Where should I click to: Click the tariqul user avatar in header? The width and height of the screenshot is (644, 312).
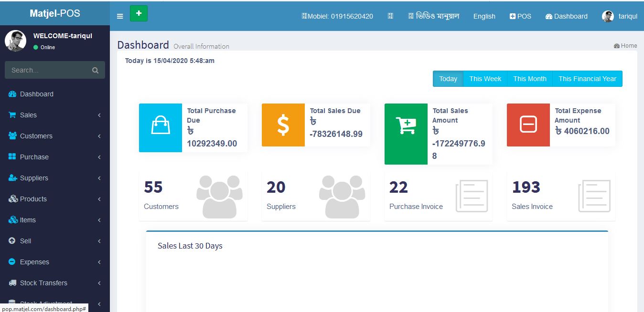pos(608,16)
